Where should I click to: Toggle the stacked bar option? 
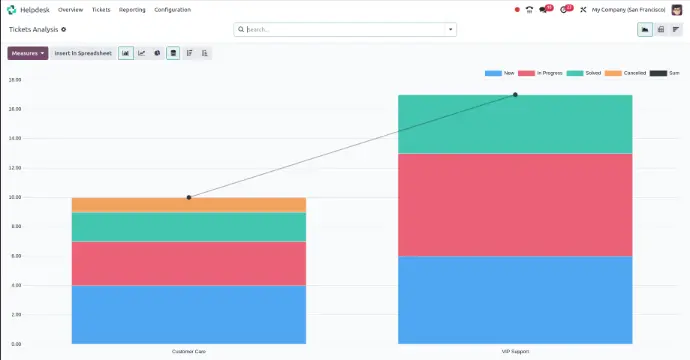click(173, 53)
